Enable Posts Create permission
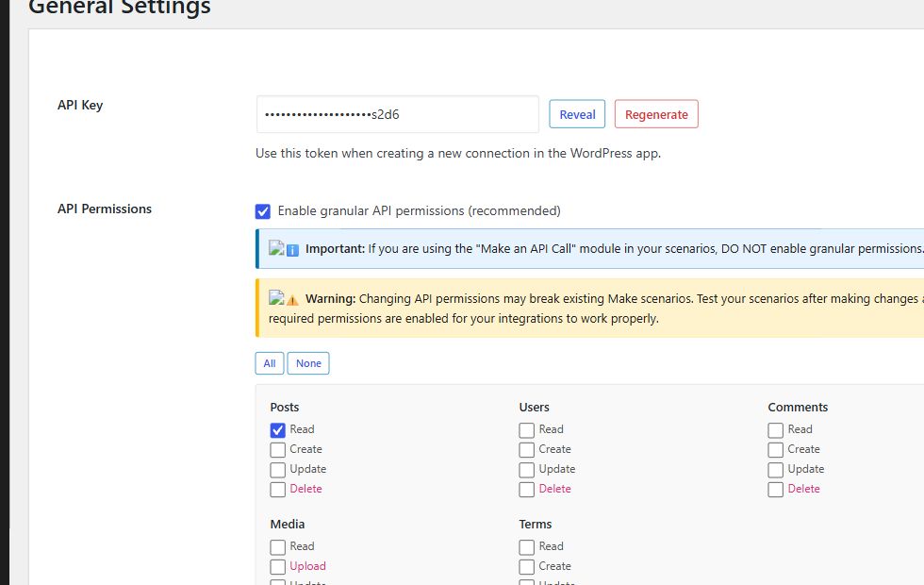The image size is (924, 585). (277, 450)
